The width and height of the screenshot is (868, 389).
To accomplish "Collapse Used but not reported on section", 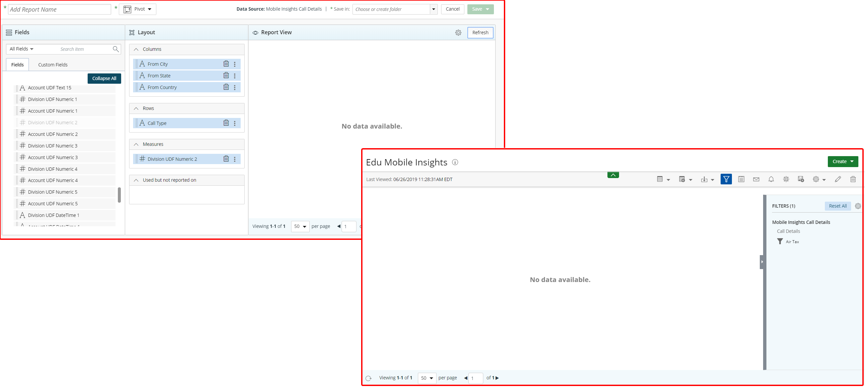I will coord(136,180).
